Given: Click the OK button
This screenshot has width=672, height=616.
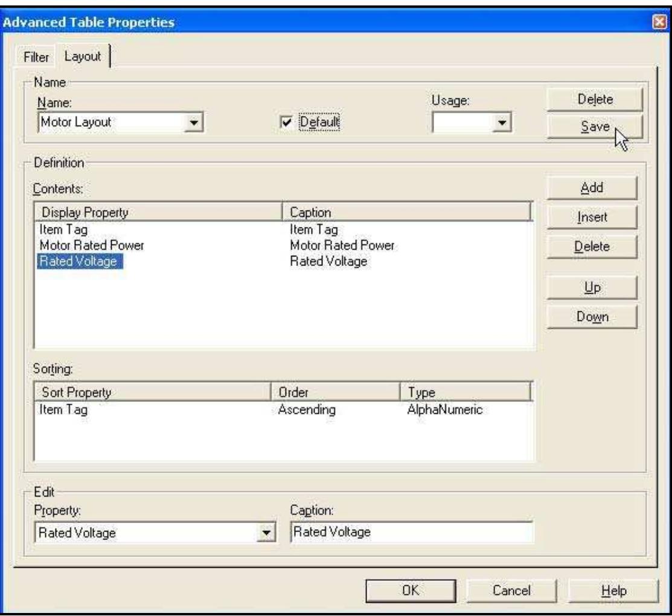Looking at the screenshot, I should (x=411, y=591).
